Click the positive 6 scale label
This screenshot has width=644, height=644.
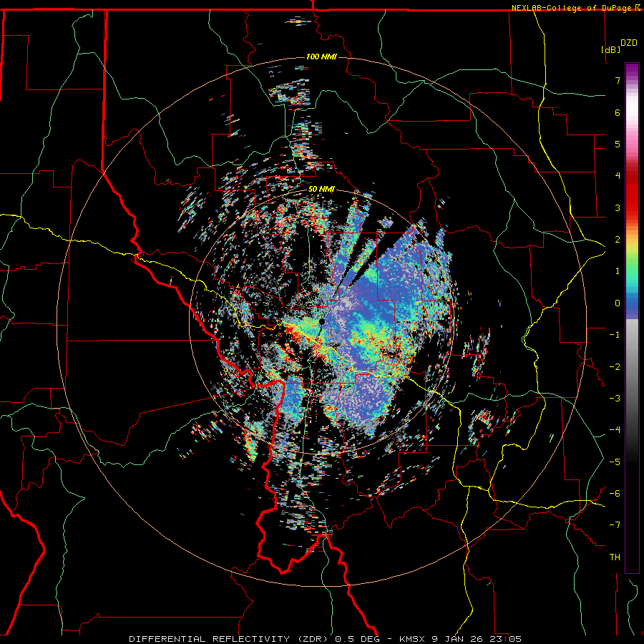[618, 112]
